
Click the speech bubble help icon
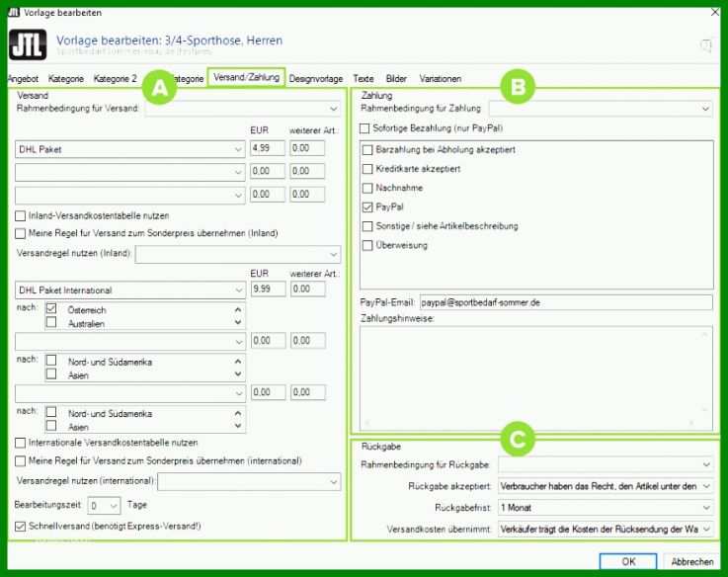(x=705, y=45)
